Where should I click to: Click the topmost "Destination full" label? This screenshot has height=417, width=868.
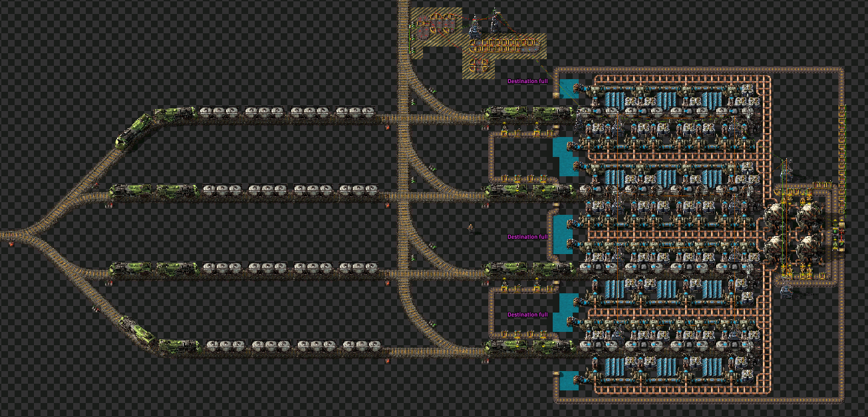coord(527,81)
